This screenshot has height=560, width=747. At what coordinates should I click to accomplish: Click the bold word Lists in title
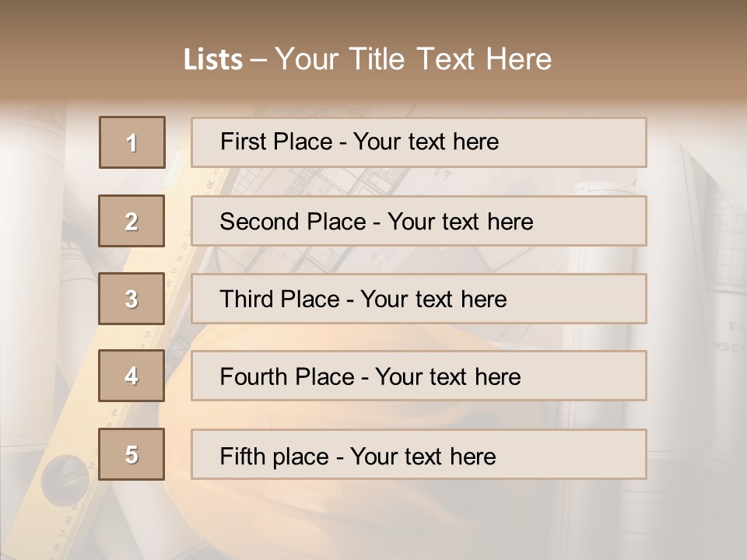213,60
